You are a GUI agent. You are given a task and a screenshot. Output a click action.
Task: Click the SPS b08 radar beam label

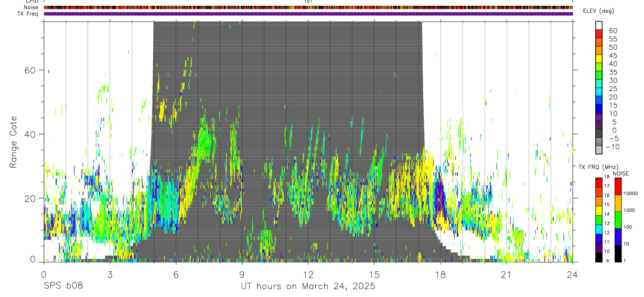(63, 287)
